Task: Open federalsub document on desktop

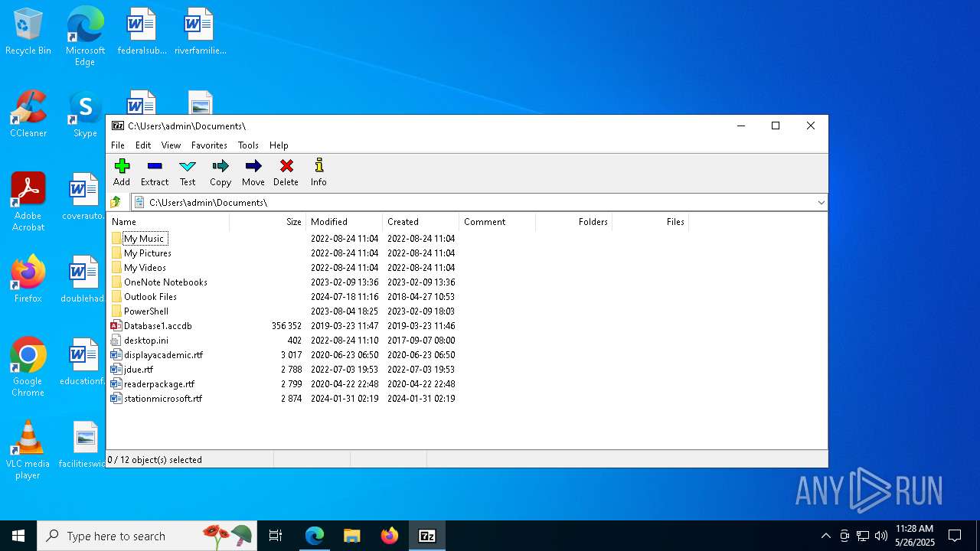Action: pyautogui.click(x=142, y=32)
